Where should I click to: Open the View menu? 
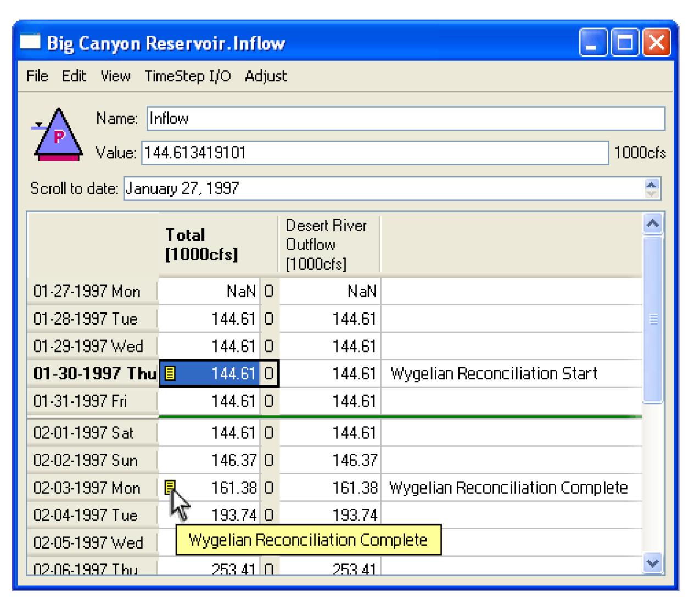(x=115, y=76)
